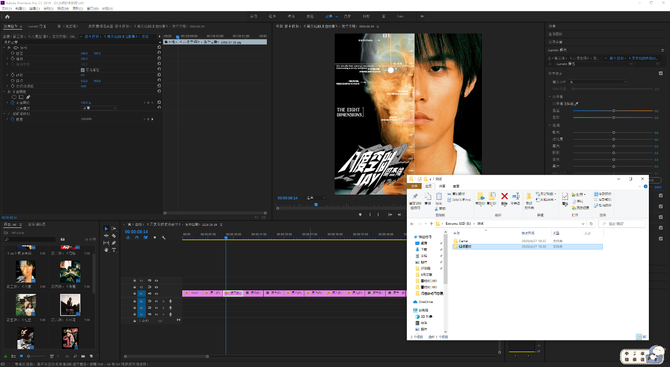Select the Hand tool
670x367 pixels.
[106, 250]
